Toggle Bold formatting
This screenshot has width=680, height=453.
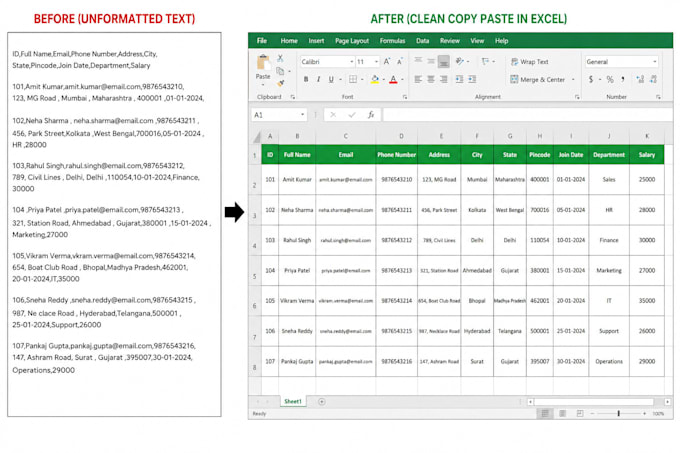click(x=306, y=79)
